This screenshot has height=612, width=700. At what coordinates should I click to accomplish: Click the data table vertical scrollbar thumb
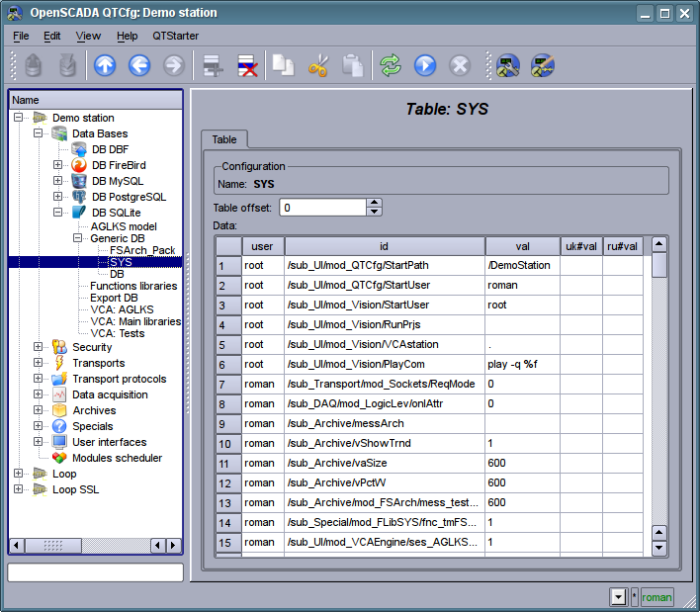click(x=659, y=265)
